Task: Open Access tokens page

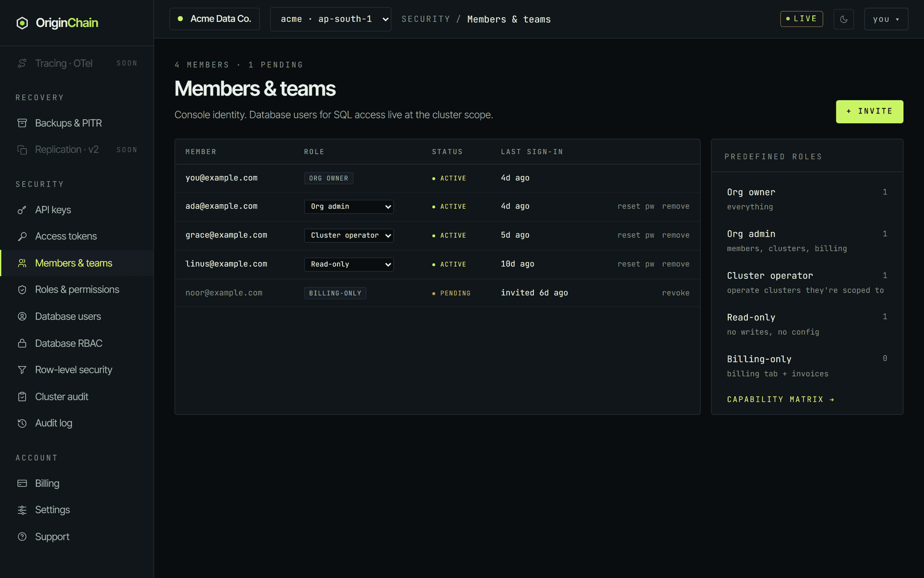Action: (x=77, y=236)
